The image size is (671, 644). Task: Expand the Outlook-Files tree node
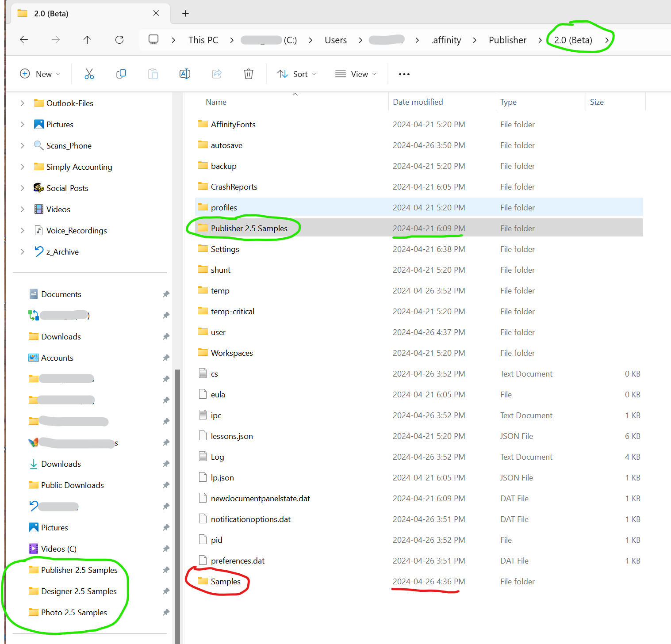[23, 103]
